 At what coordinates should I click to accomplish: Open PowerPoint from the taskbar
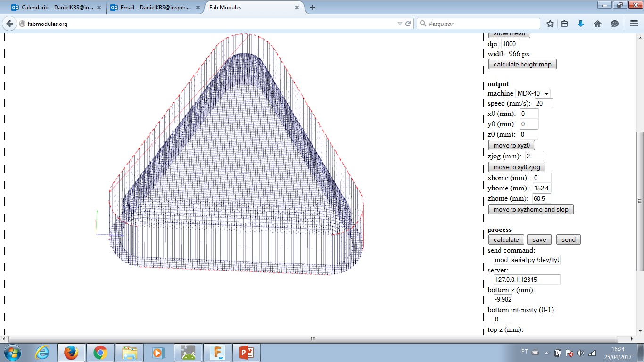(247, 353)
